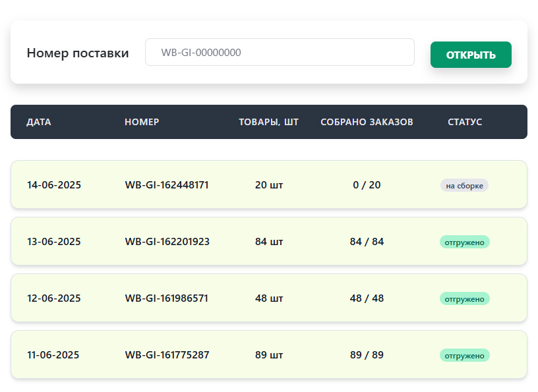The image size is (538, 392).
Task: Click the 48 / 48 collected orders cell
Action: click(367, 298)
